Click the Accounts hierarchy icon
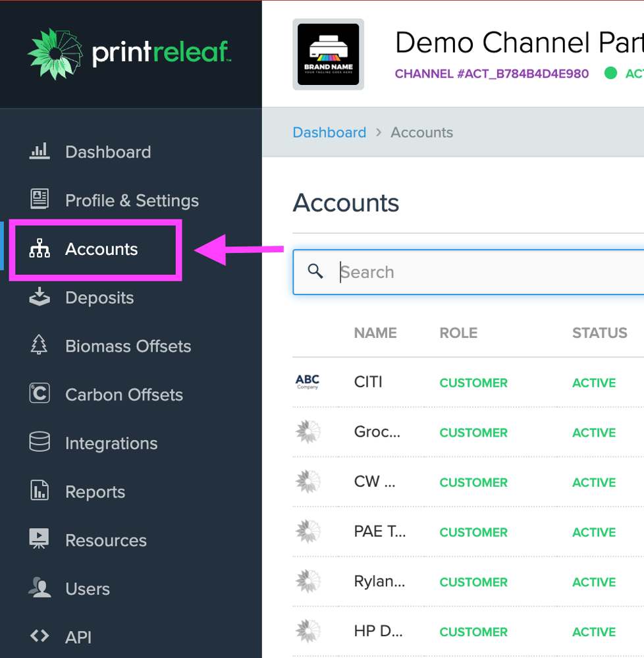The width and height of the screenshot is (644, 658). pos(40,248)
